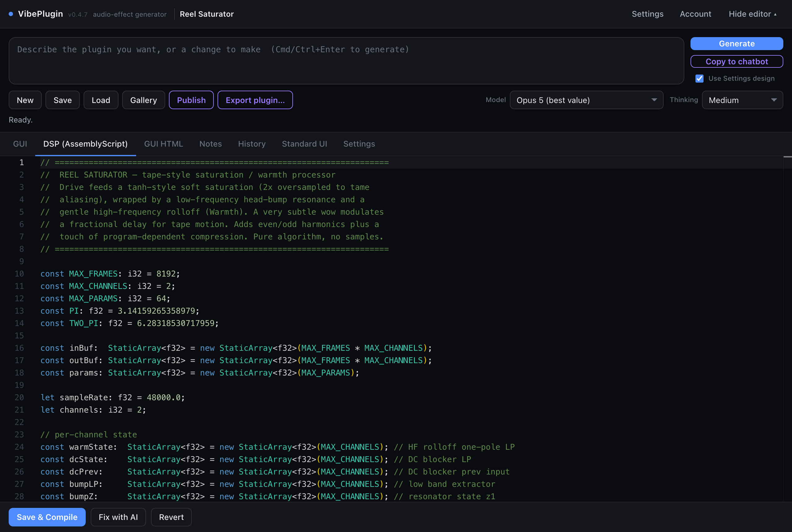Open the GUI HTML tab
The image size is (792, 532).
[x=164, y=144]
